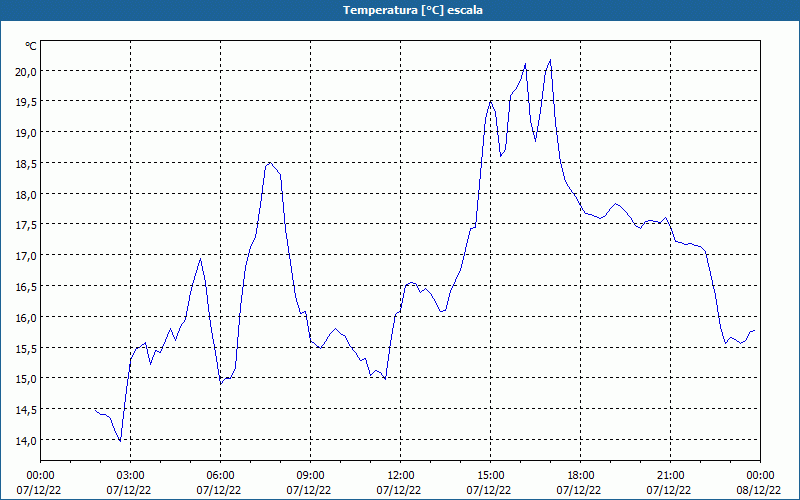Click the 09:00 time axis label
800x500 pixels.
coord(311,476)
